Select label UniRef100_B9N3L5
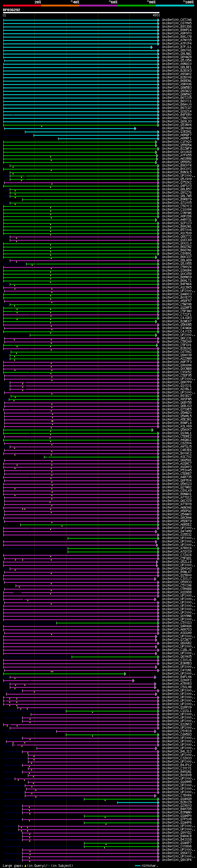Screen dimensions: 197x868 [x=177, y=172]
